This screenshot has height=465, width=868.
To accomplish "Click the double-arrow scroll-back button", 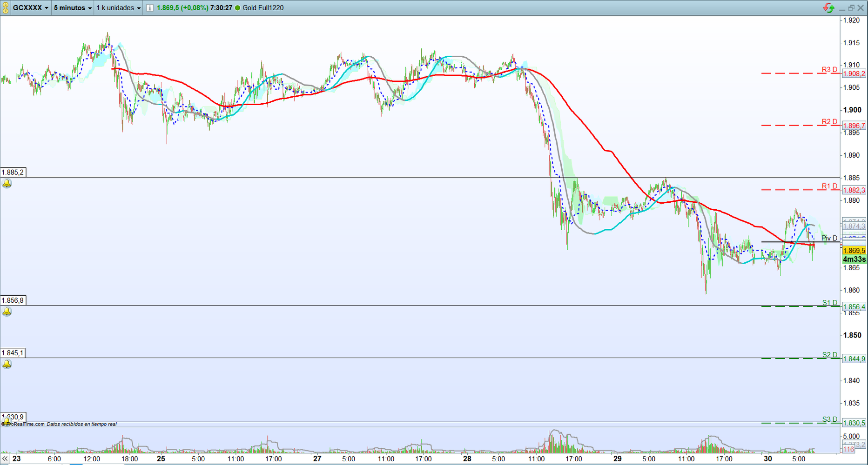I will coord(5,459).
